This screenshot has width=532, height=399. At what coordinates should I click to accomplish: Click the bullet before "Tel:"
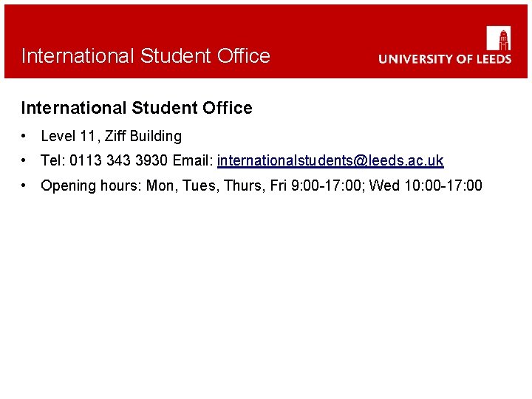point(24,160)
